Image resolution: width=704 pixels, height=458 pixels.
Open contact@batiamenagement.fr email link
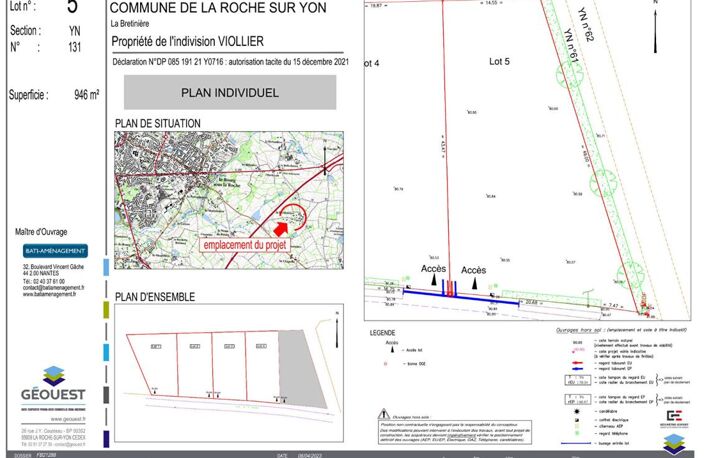53,287
